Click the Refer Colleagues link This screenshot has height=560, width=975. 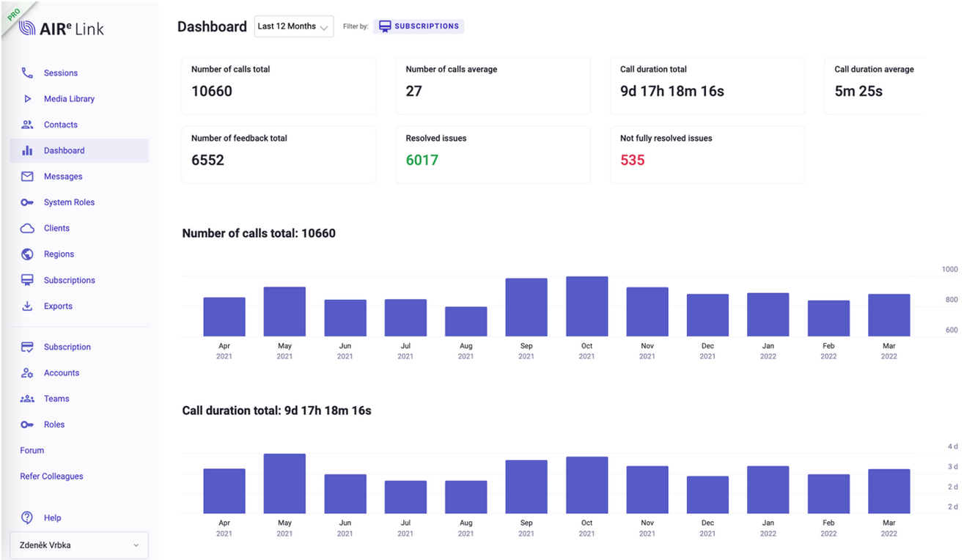pos(51,476)
